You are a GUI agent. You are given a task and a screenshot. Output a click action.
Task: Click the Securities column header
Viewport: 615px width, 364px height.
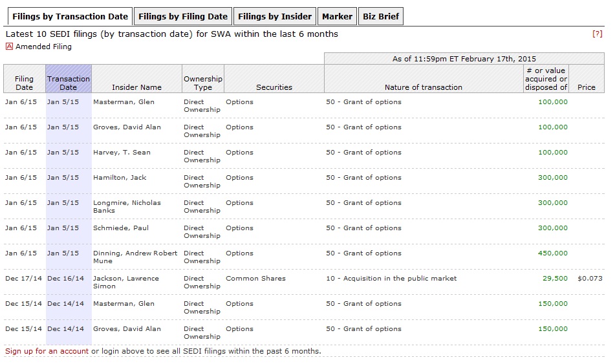click(274, 87)
